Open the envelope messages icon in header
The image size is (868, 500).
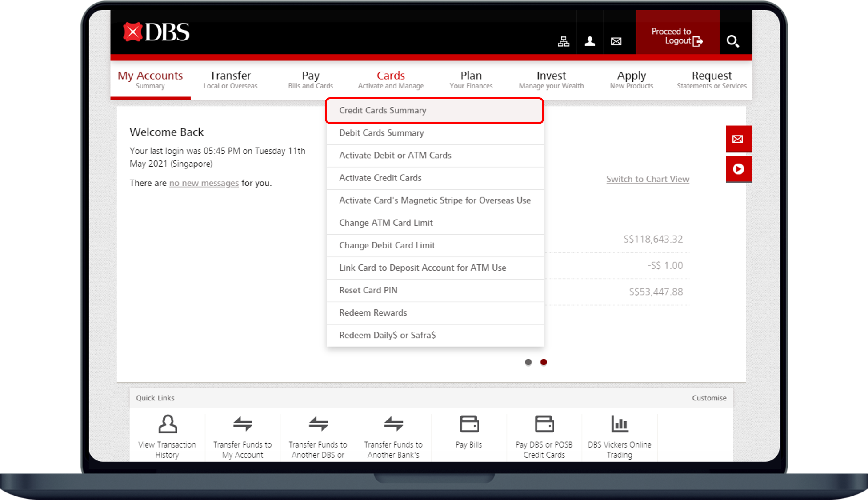tap(616, 41)
